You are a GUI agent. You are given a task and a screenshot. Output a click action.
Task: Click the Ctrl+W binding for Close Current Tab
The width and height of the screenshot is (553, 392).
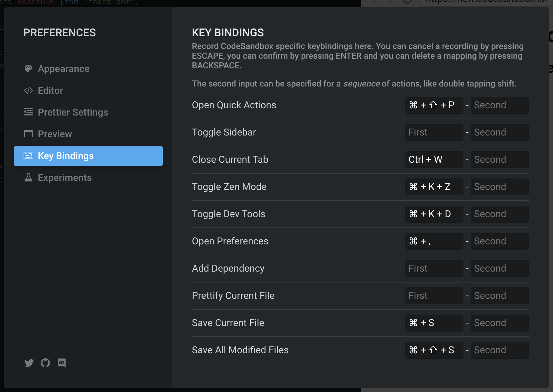434,159
